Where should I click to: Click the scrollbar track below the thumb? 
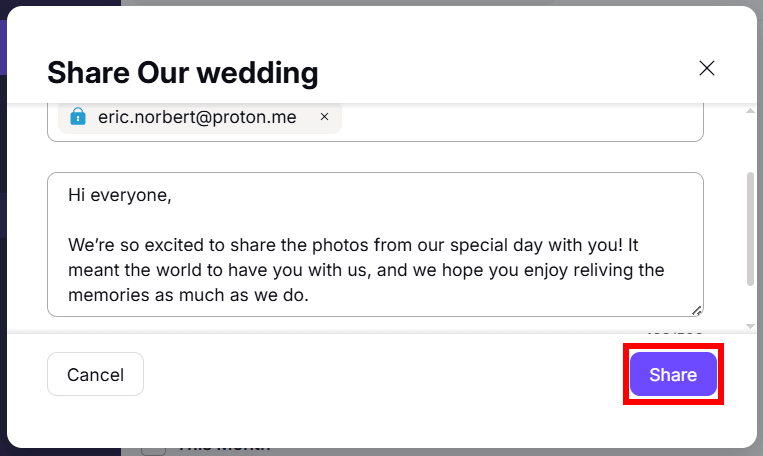(750, 303)
